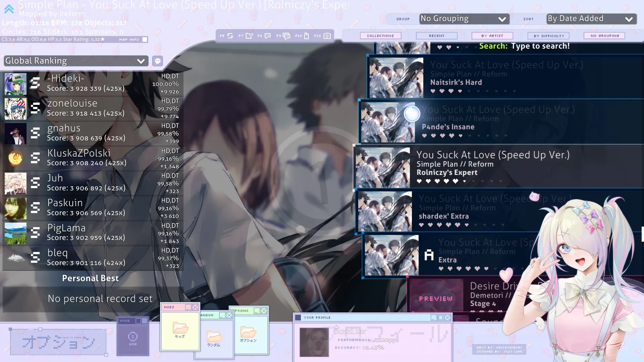Viewport: 644px width, 362px height.
Task: Click the A rank icon on the Extra difficulty
Action: click(429, 255)
